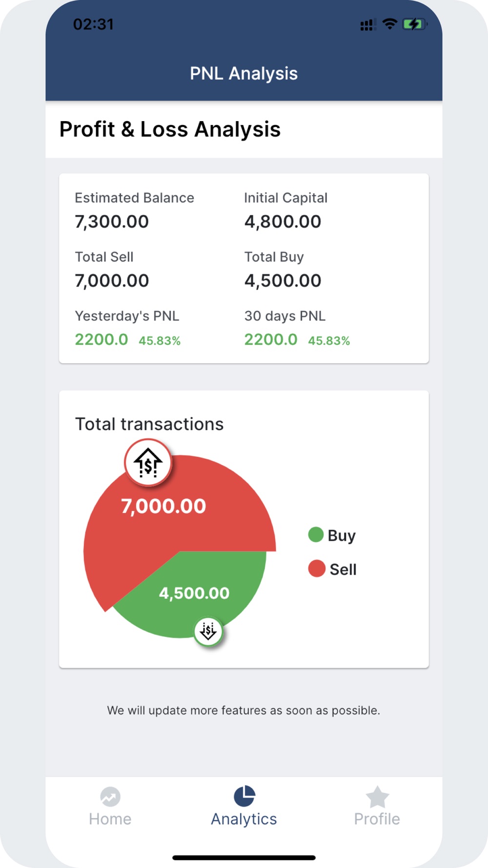Switch to the Home tab label
The height and width of the screenshot is (868, 488).
(110, 819)
